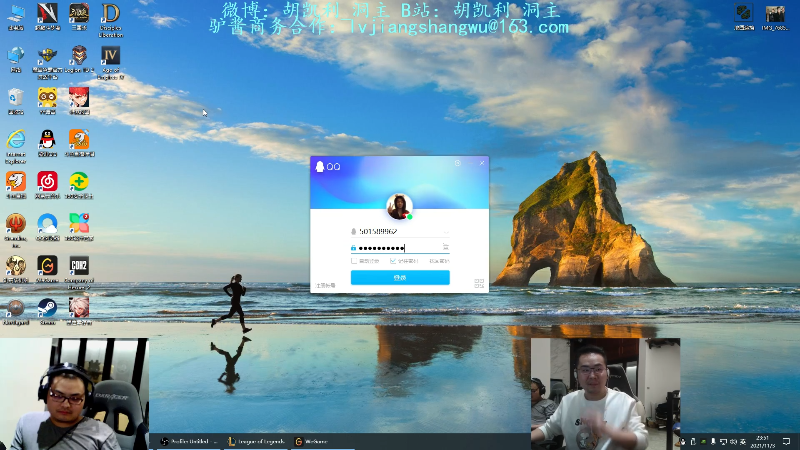This screenshot has height=450, width=800.
Task: Select the WeGame desktop shortcut
Action: coord(47,269)
